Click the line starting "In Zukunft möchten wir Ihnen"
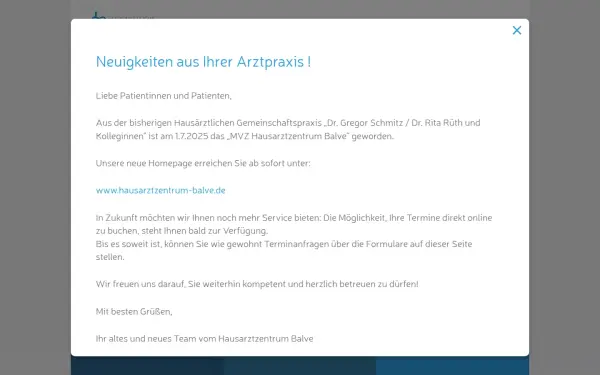The width and height of the screenshot is (600, 375). tap(294, 218)
